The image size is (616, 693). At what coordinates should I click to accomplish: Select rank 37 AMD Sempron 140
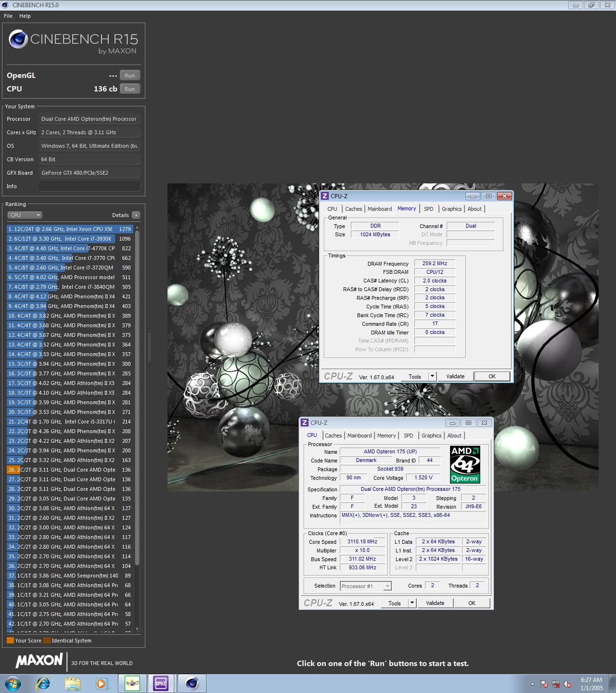click(x=69, y=576)
